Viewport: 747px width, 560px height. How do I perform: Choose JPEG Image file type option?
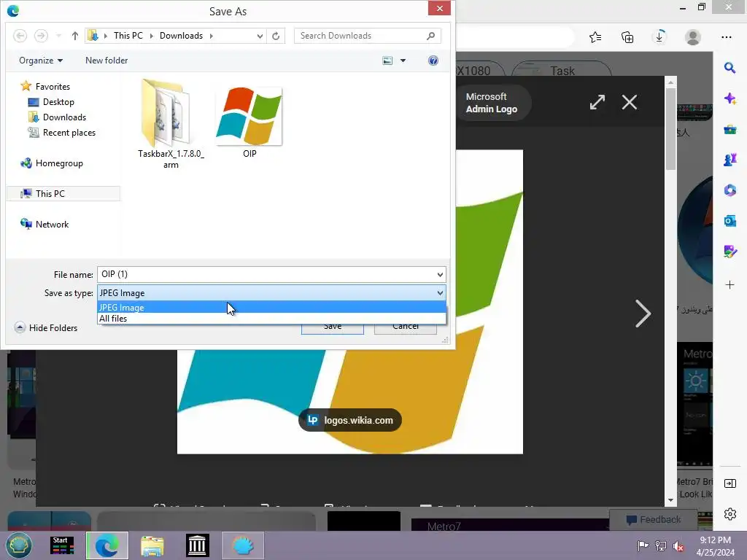pos(271,308)
